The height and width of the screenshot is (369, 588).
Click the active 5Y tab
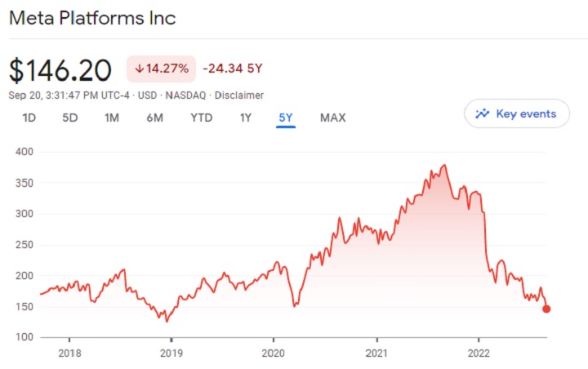click(x=286, y=118)
